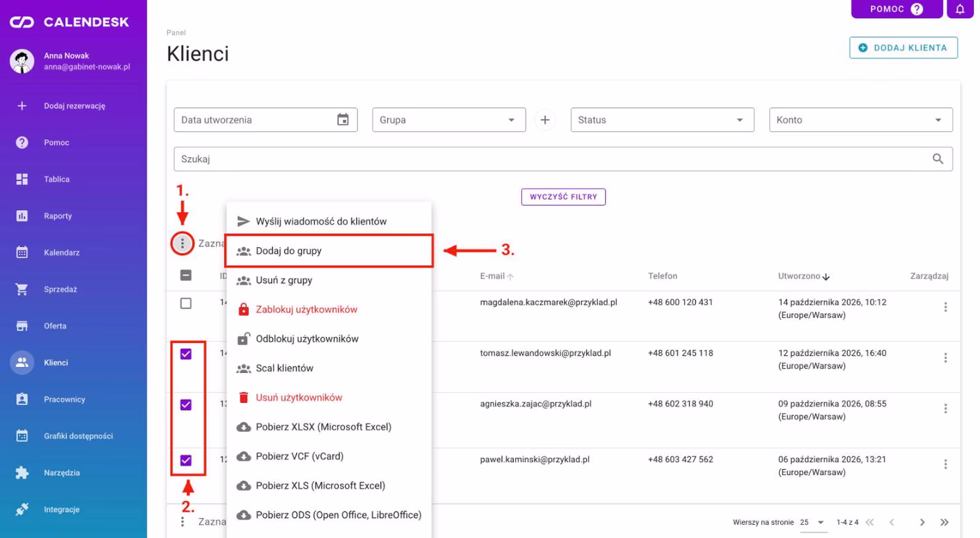Click the calendar icon in Data utworzenia

[x=343, y=120]
